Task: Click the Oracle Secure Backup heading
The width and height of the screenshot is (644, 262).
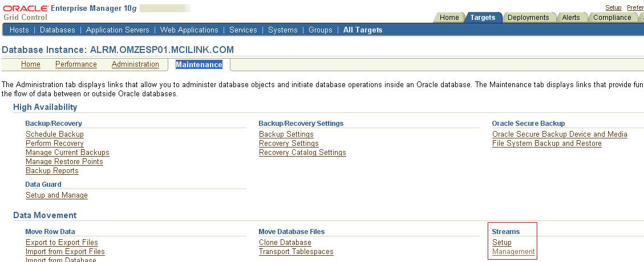Action: point(528,123)
